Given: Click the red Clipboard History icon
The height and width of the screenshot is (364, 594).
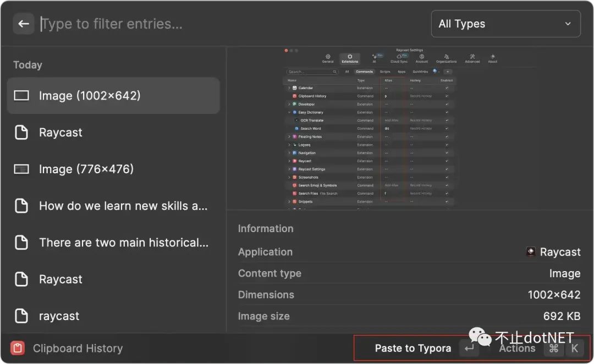Looking at the screenshot, I should click(18, 348).
